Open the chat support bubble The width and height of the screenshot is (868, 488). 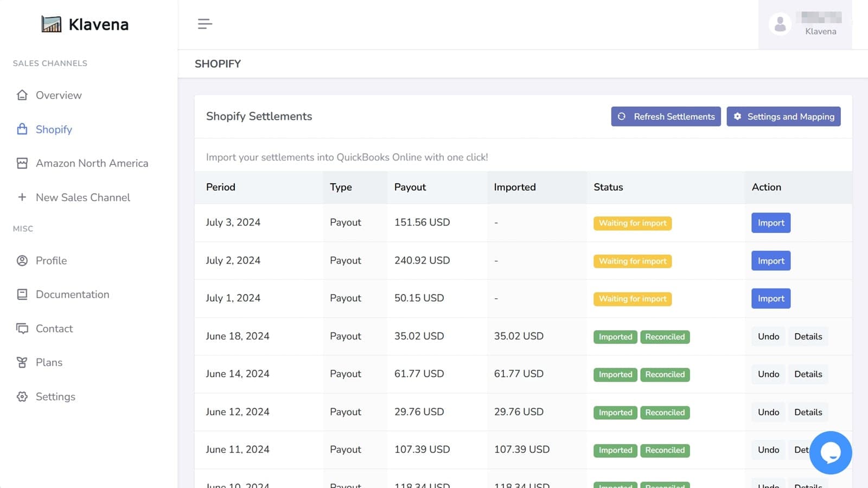(830, 453)
